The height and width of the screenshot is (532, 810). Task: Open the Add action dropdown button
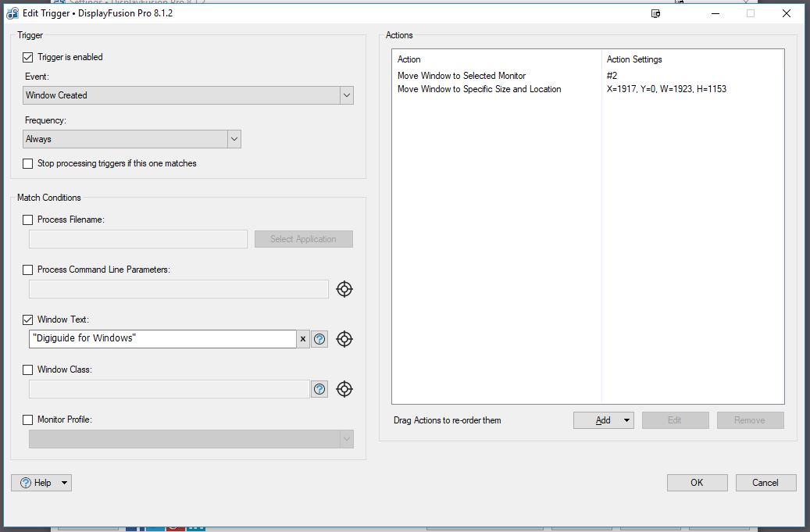[x=603, y=420]
